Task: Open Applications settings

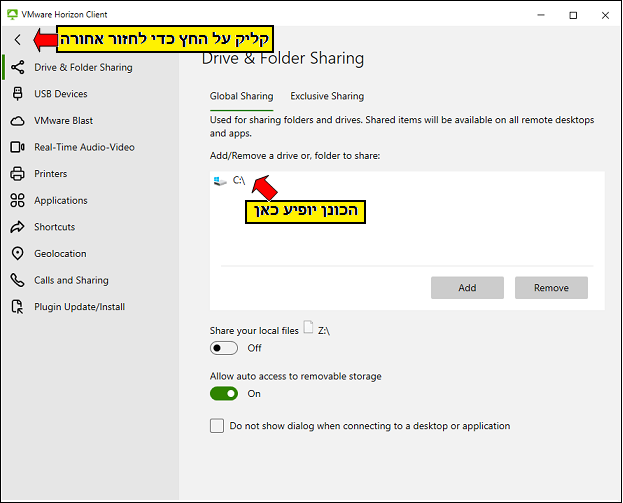Action: [x=90, y=200]
